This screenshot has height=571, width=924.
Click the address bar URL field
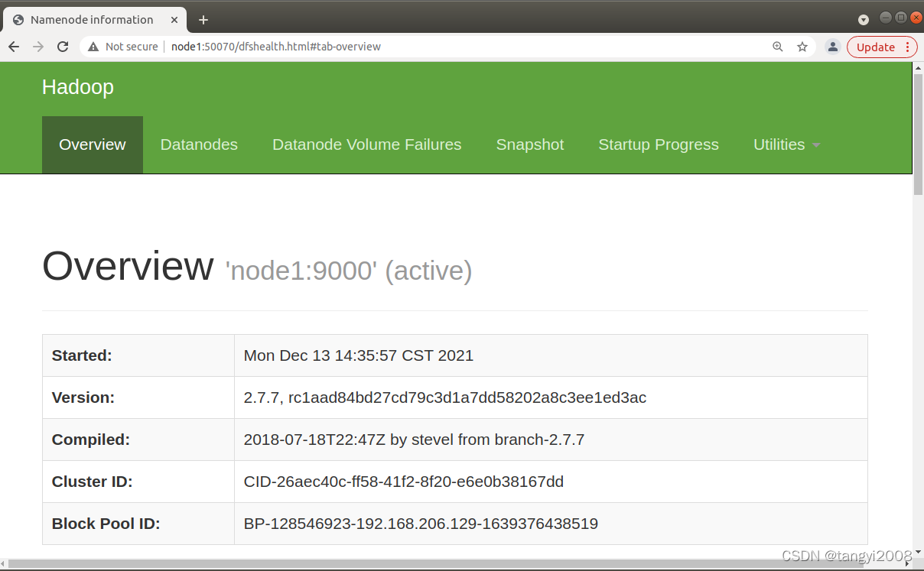pyautogui.click(x=447, y=47)
